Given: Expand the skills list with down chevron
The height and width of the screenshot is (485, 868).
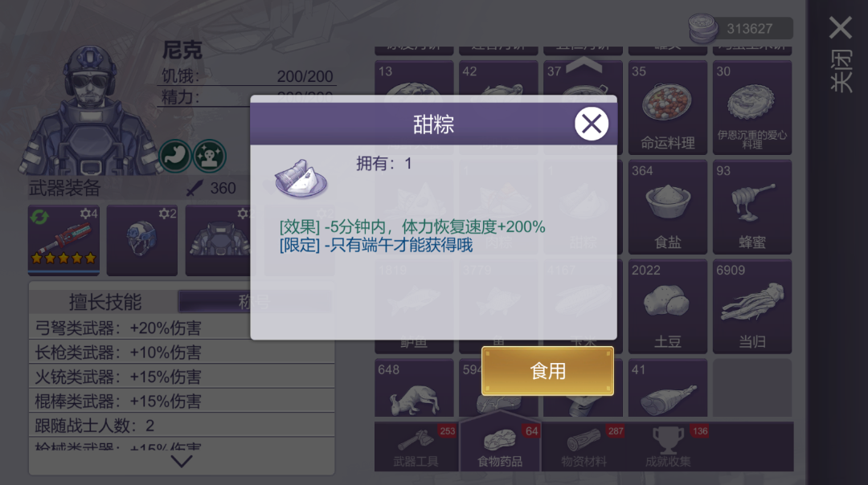Looking at the screenshot, I should coord(182,461).
